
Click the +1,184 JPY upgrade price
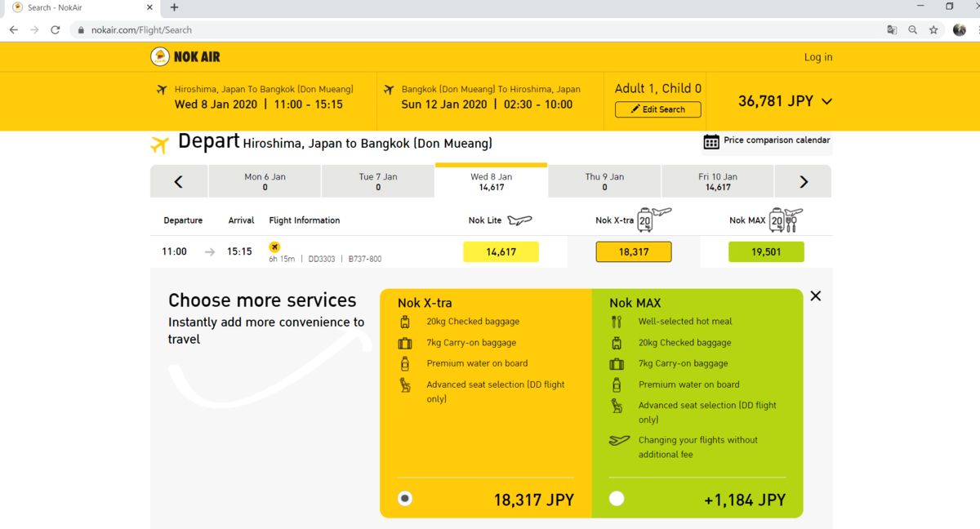coord(745,500)
